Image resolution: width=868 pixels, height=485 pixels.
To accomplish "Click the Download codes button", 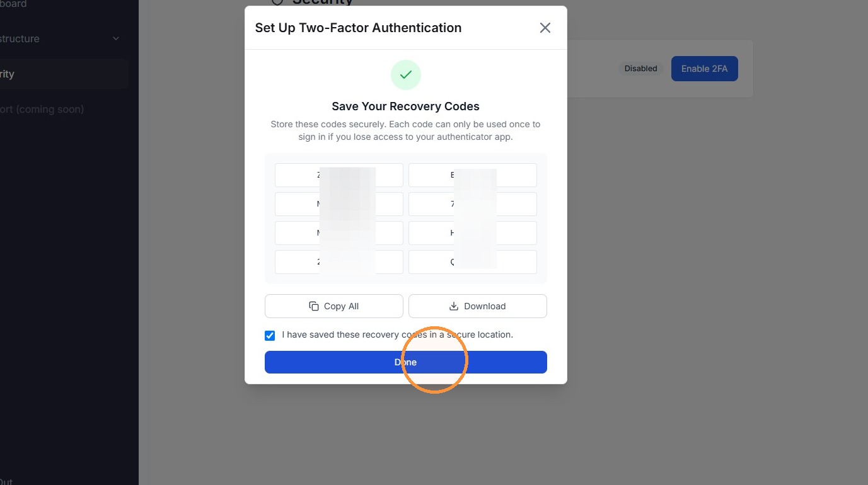I will coord(478,306).
